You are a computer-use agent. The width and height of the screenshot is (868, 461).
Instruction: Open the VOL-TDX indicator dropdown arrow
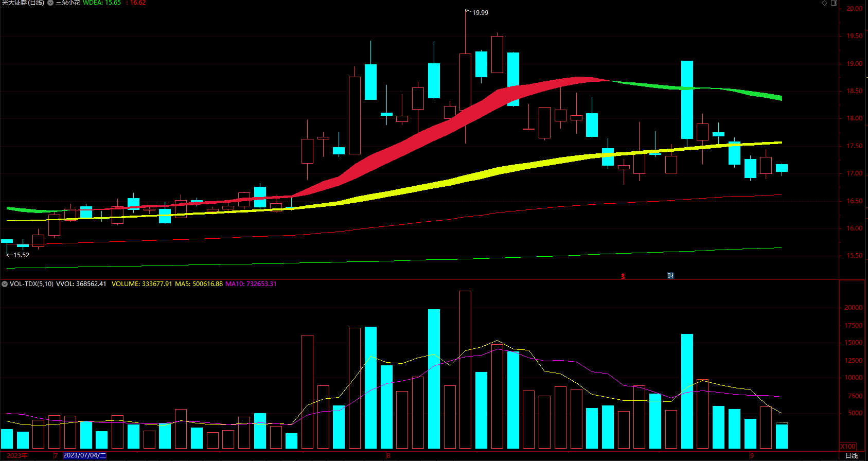(5, 284)
